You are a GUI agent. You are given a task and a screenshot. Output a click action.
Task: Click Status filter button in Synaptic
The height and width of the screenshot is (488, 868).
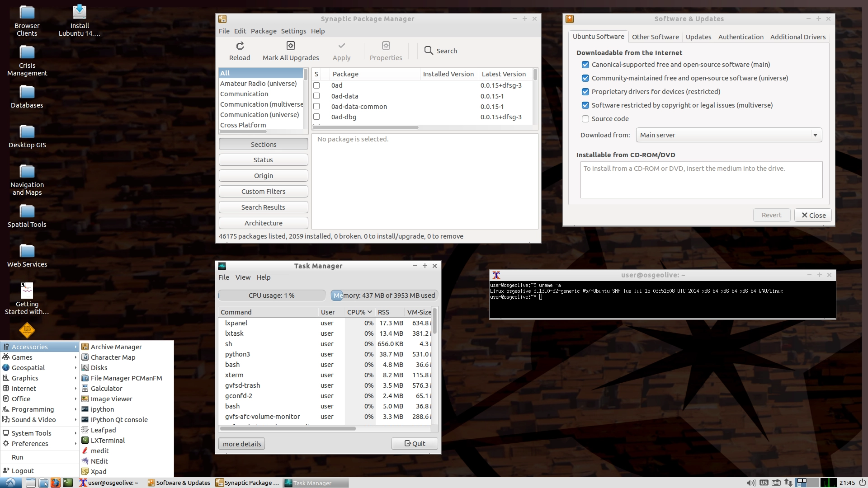coord(264,160)
